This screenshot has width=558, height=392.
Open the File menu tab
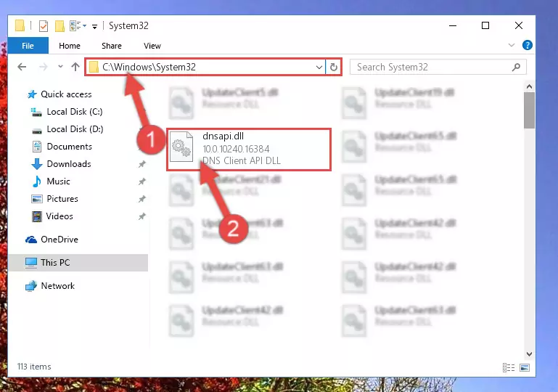[28, 46]
